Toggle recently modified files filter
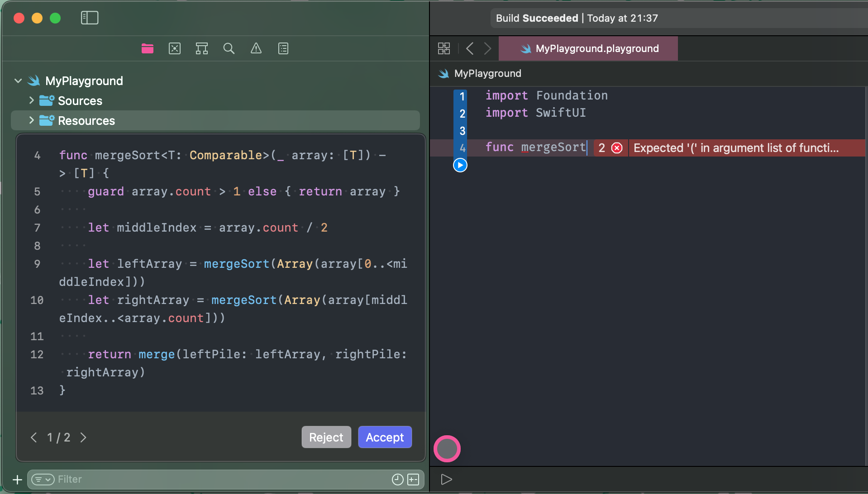The height and width of the screenshot is (494, 868). [x=397, y=480]
